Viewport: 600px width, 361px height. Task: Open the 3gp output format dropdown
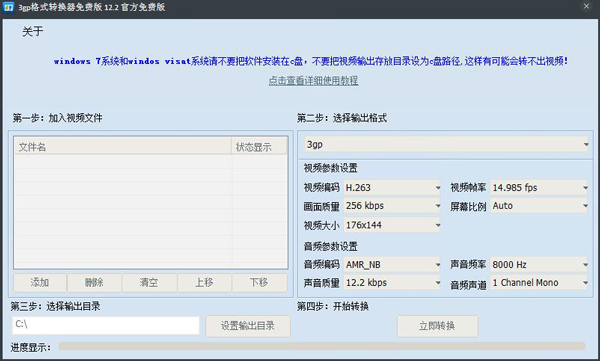tap(447, 144)
